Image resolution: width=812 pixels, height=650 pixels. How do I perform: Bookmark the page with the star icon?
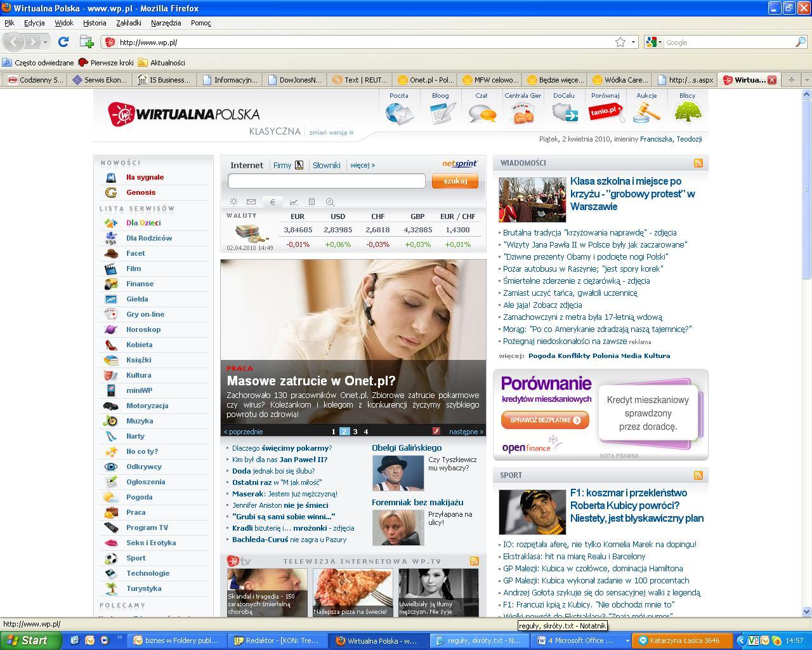click(620, 42)
